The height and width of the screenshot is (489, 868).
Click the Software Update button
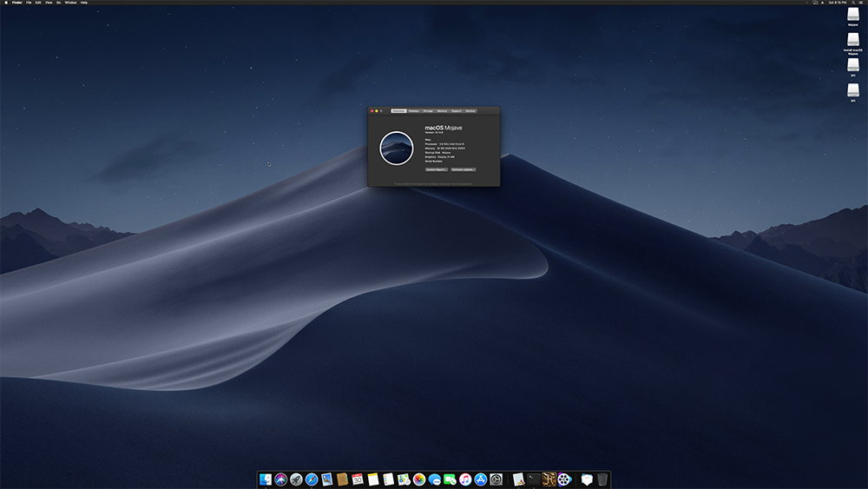(x=464, y=169)
